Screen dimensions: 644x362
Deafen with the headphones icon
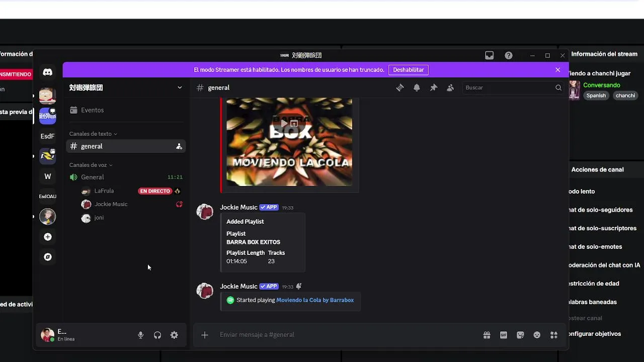click(157, 335)
